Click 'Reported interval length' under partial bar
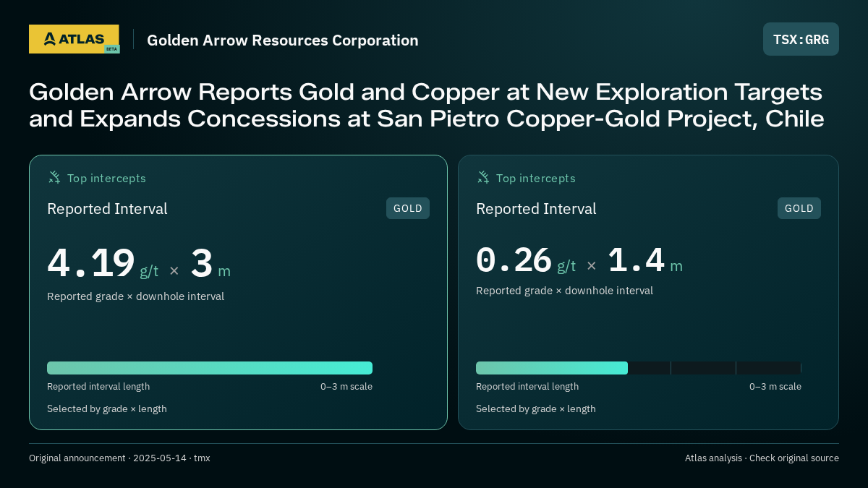 pos(527,386)
